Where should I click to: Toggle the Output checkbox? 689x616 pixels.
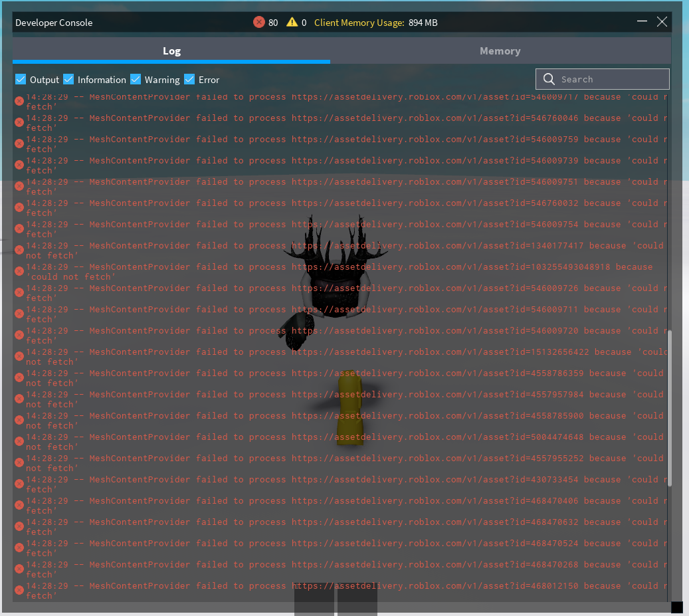(x=21, y=79)
